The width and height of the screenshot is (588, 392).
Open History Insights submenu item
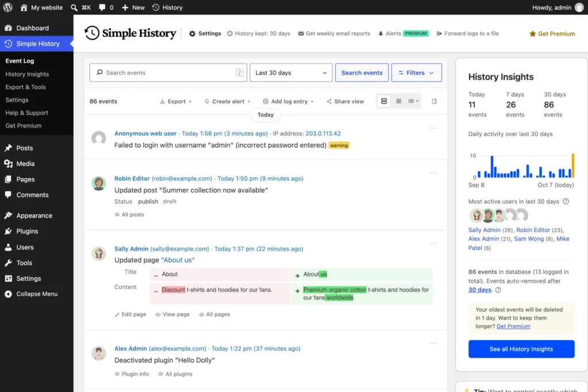[27, 74]
